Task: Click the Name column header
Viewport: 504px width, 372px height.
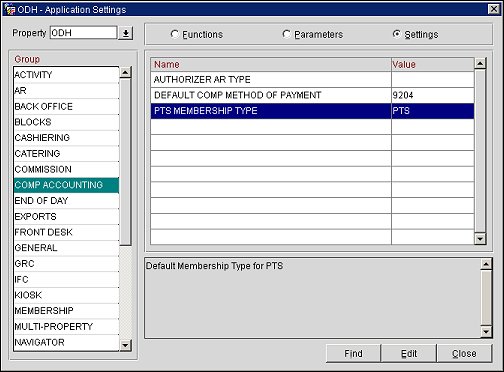Action: click(x=271, y=64)
